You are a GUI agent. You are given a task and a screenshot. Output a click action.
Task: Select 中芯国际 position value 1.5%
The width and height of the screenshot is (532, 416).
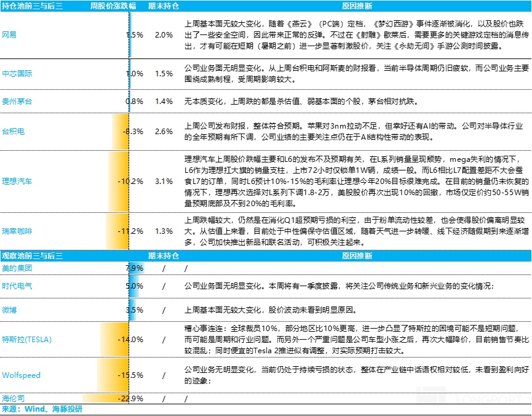(x=164, y=73)
